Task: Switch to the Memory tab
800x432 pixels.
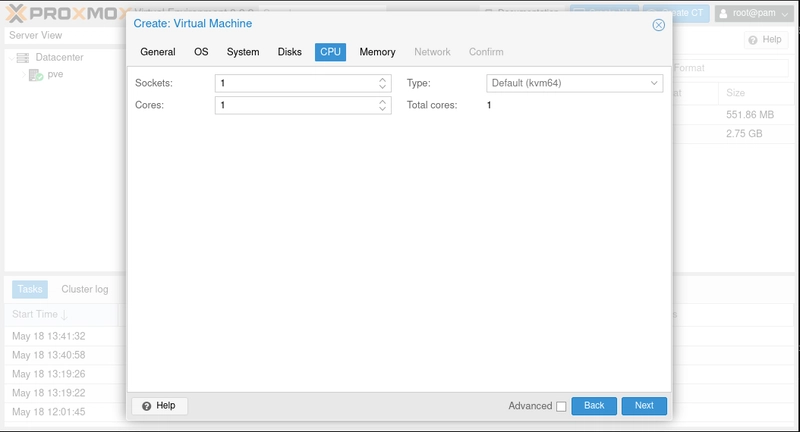Action: pyautogui.click(x=377, y=52)
